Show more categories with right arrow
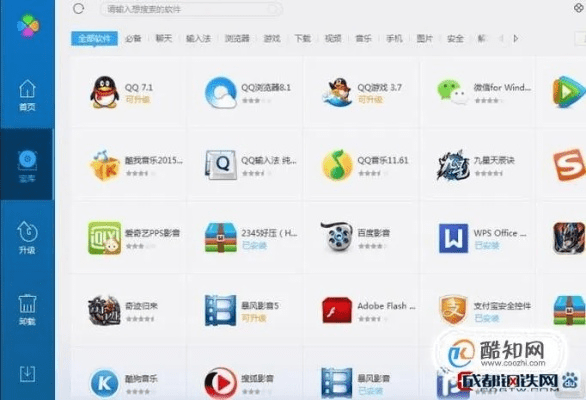This screenshot has width=586, height=400. [516, 38]
